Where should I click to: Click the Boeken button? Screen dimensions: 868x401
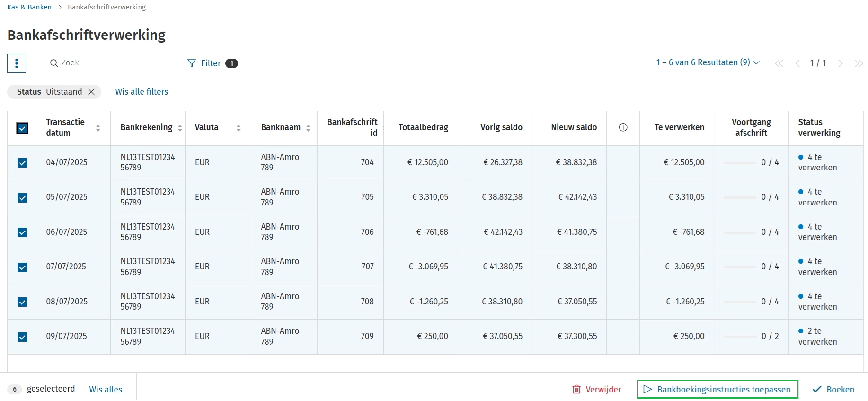(833, 389)
